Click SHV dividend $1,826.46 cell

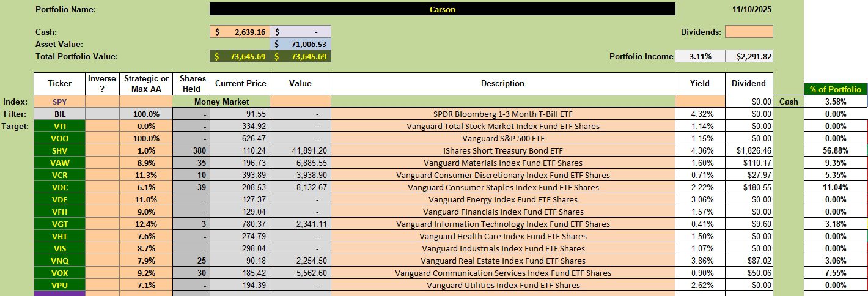749,150
